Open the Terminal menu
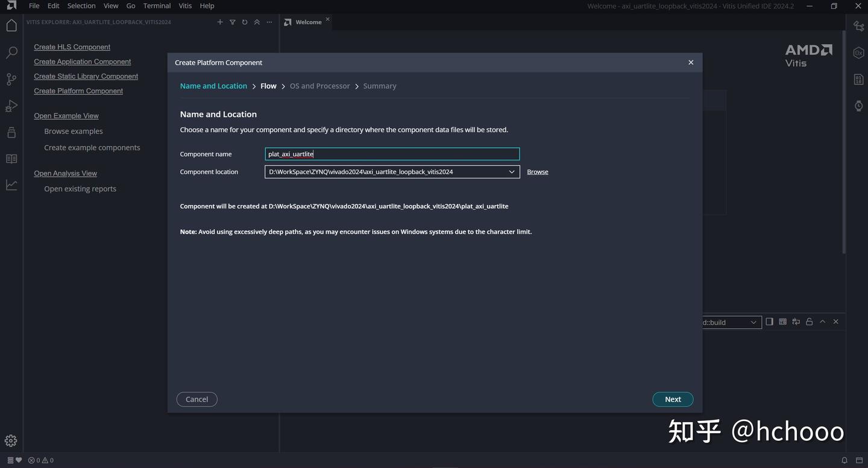Image resolution: width=868 pixels, height=468 pixels. tap(157, 5)
